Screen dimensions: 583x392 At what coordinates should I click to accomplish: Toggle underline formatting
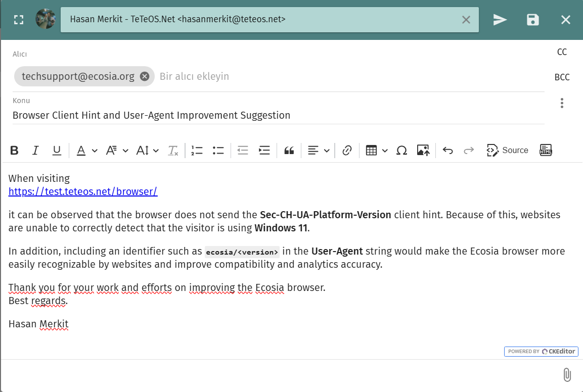pos(57,151)
